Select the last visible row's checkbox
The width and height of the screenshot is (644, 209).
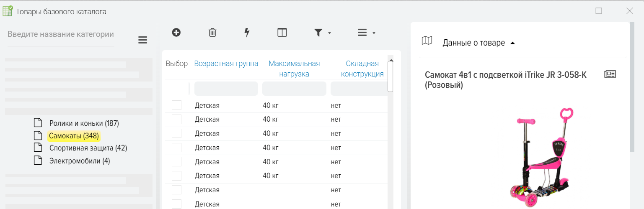(176, 204)
